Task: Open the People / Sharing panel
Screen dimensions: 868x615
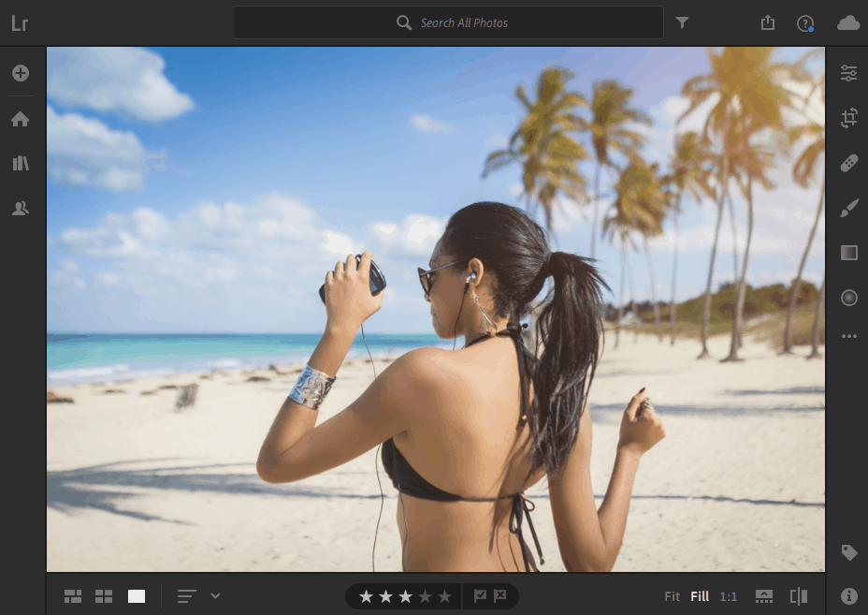Action: click(21, 209)
